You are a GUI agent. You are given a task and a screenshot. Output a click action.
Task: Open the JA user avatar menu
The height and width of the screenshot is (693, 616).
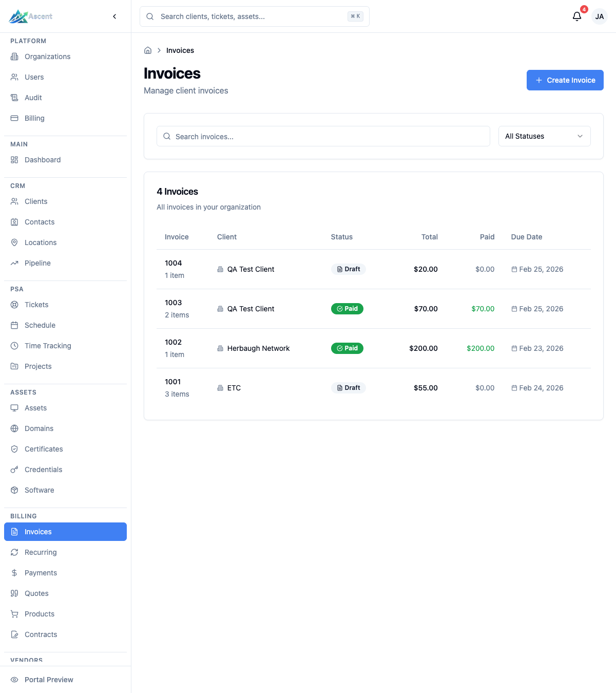coord(599,16)
